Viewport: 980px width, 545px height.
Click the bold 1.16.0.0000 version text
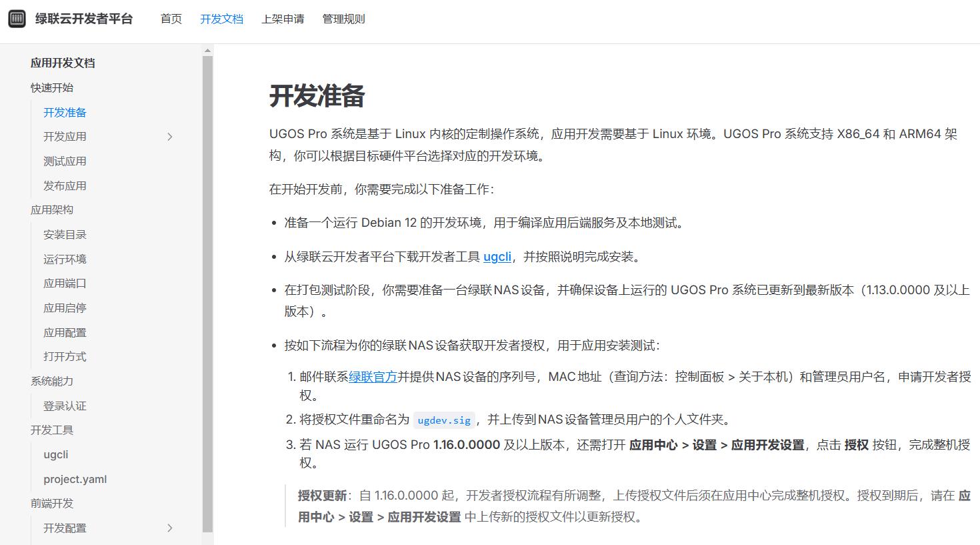coord(467,445)
